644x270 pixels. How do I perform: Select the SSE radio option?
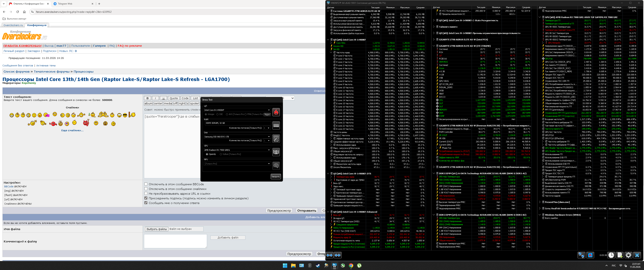point(218,114)
